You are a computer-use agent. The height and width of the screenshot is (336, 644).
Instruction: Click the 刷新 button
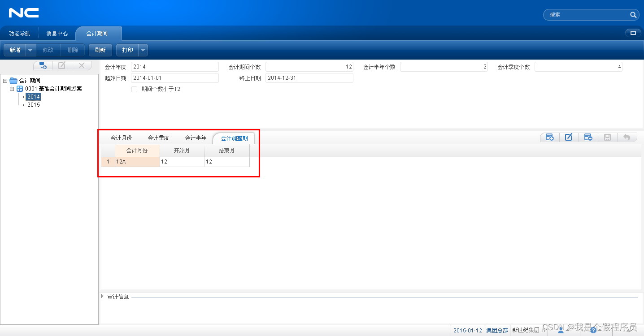tap(100, 50)
